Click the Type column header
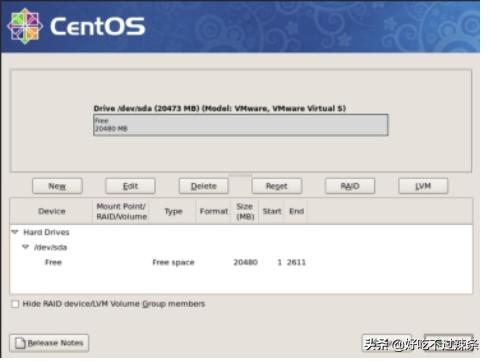Screen dimensions: 489x361 (173, 211)
